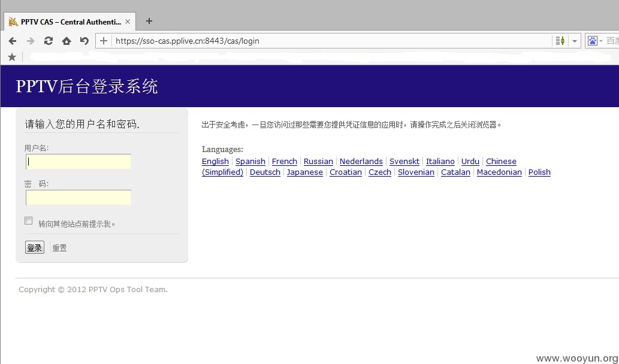Switch language to Urdu
The width and height of the screenshot is (619, 364).
pyautogui.click(x=470, y=161)
